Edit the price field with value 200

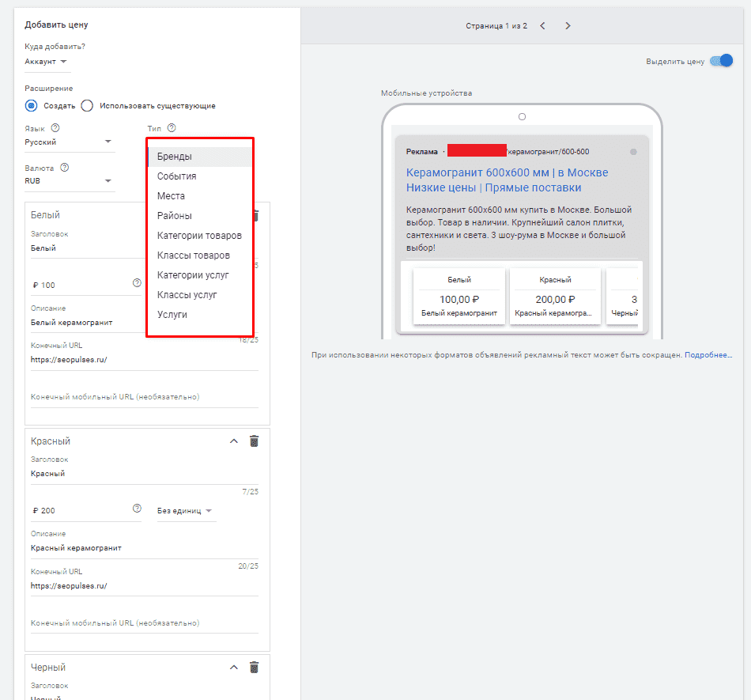pos(81,511)
